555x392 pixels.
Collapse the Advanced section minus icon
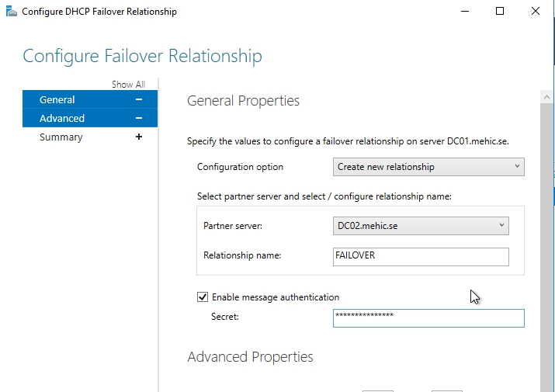(x=139, y=119)
